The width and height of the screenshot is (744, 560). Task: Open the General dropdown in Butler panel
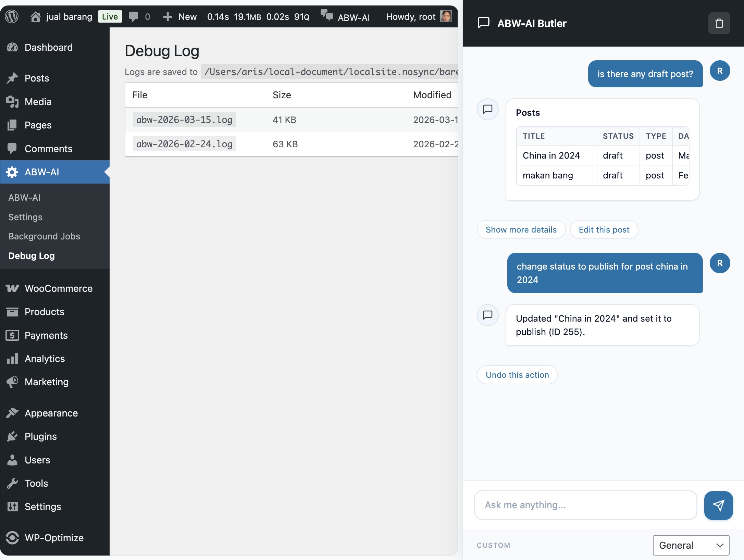pos(691,545)
